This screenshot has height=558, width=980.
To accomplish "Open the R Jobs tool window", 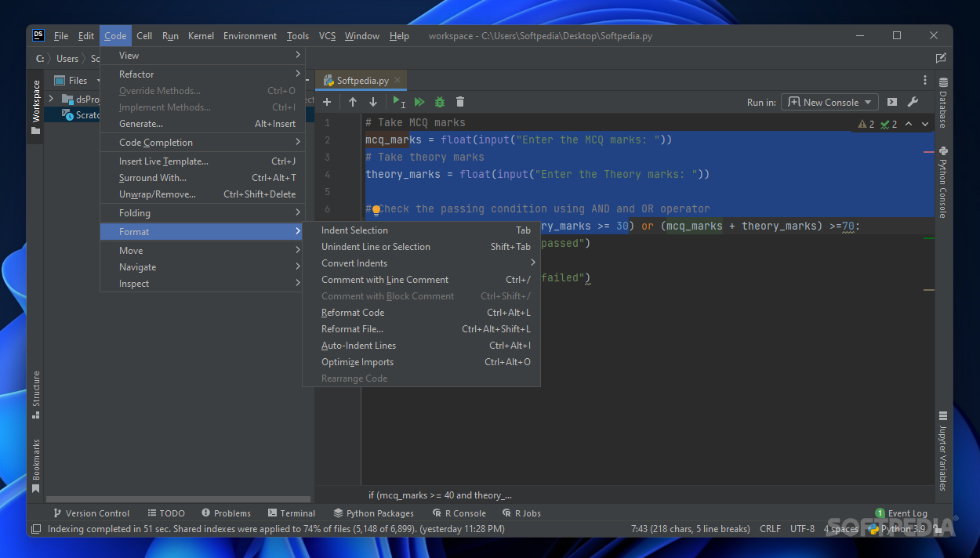I will pyautogui.click(x=521, y=513).
